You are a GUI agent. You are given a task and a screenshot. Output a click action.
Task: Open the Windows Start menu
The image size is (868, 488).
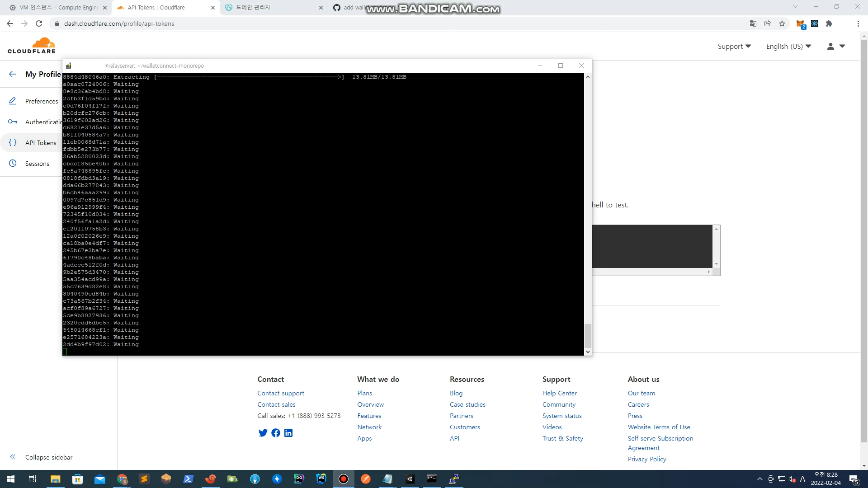[x=11, y=479]
